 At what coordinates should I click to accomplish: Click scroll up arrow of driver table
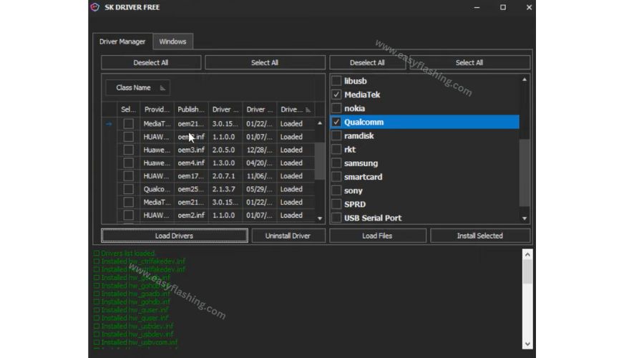click(x=320, y=123)
